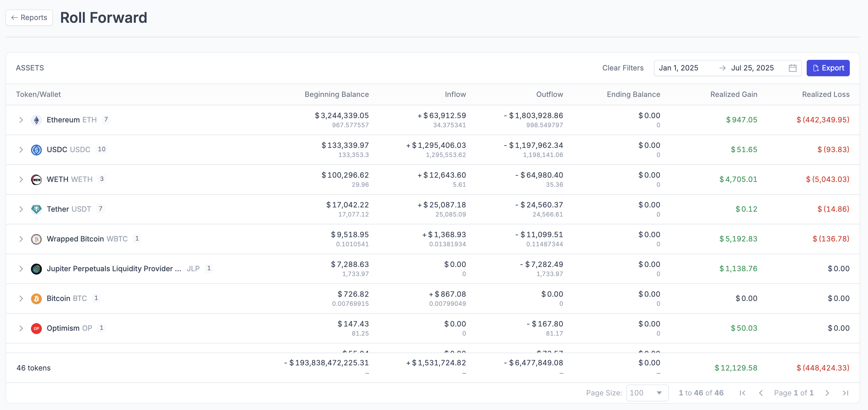Expand the Ethereum row
Image resolution: width=868 pixels, height=410 pixels.
coord(21,120)
